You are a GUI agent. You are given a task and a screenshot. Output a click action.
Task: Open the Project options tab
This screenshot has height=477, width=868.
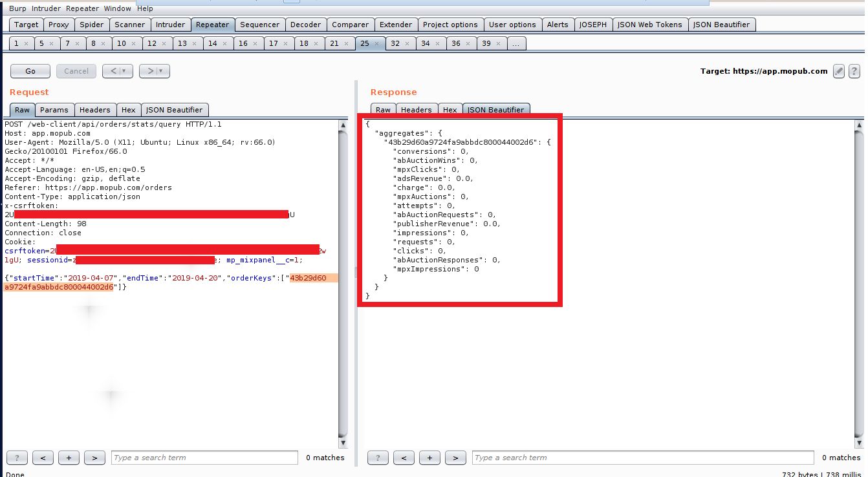(450, 25)
